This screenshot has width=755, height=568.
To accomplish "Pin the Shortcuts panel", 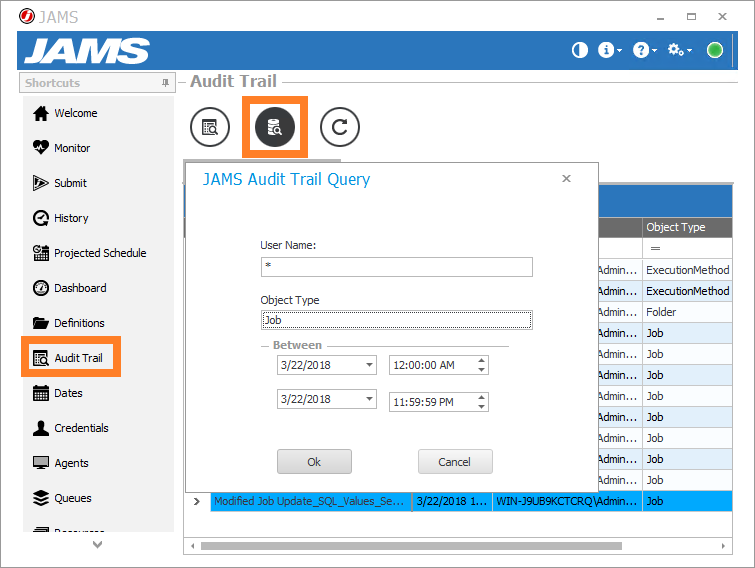I will tap(165, 83).
